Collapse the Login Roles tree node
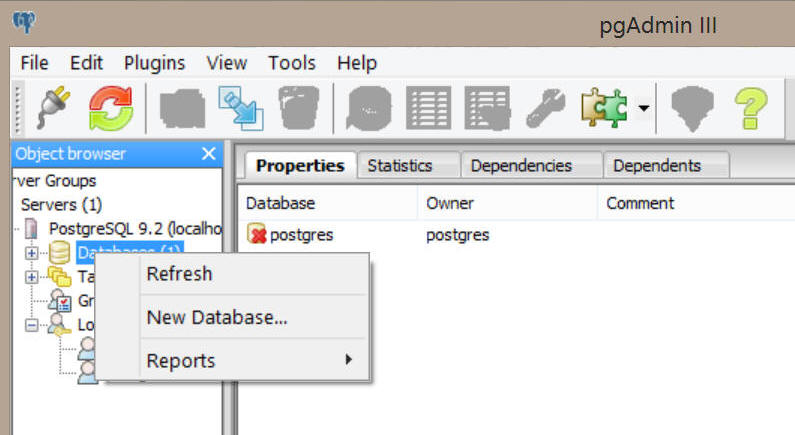This screenshot has height=435, width=795. [x=31, y=325]
